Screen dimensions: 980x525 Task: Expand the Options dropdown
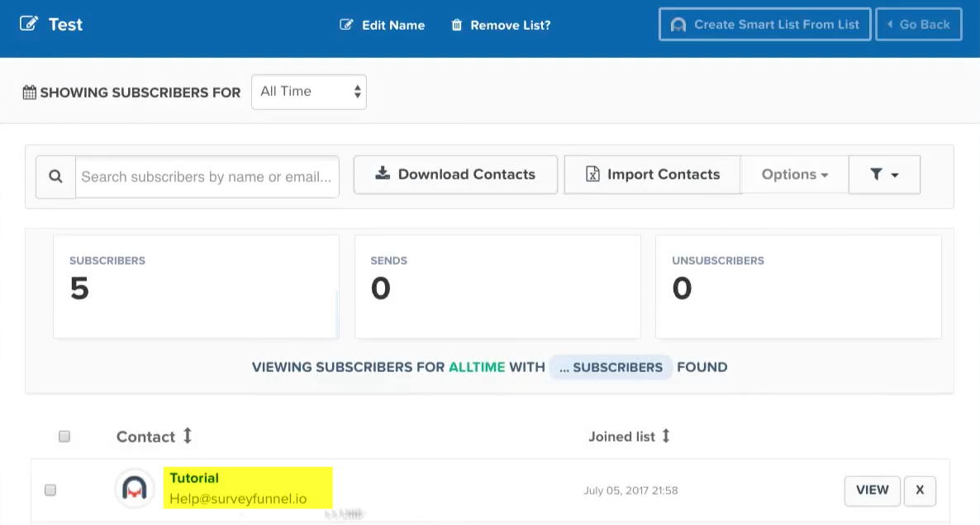click(794, 174)
